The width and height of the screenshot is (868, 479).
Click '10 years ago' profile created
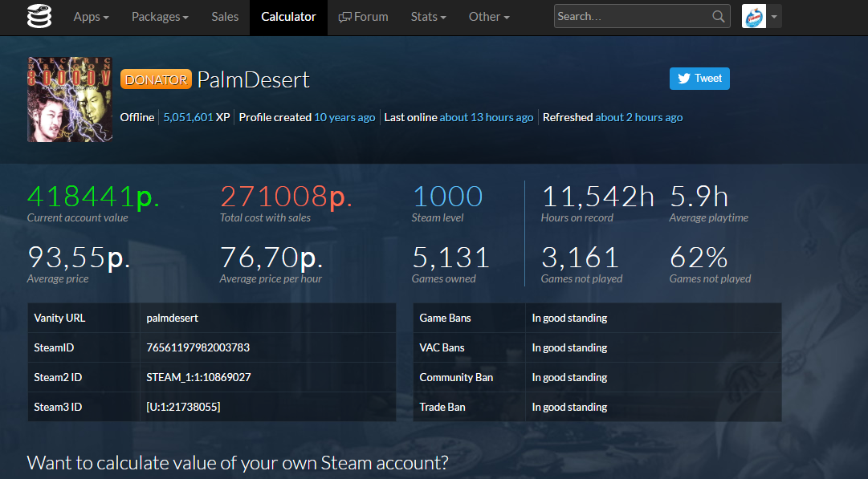[344, 117]
